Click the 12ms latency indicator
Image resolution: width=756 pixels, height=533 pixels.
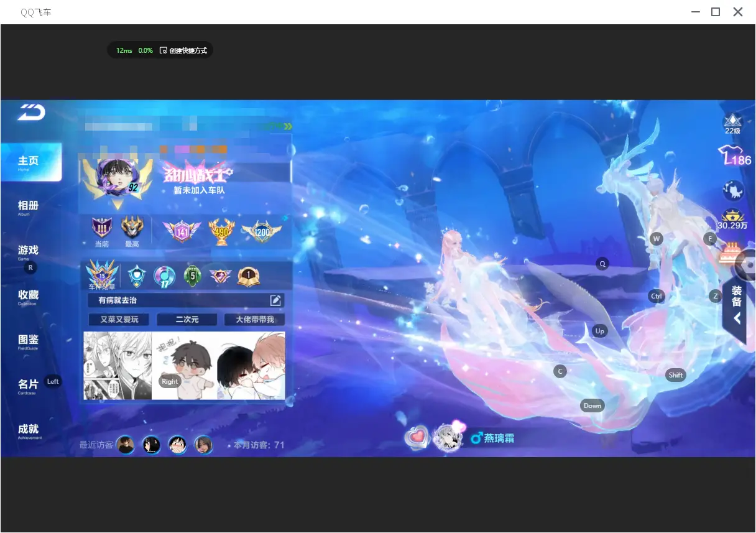[x=124, y=50]
